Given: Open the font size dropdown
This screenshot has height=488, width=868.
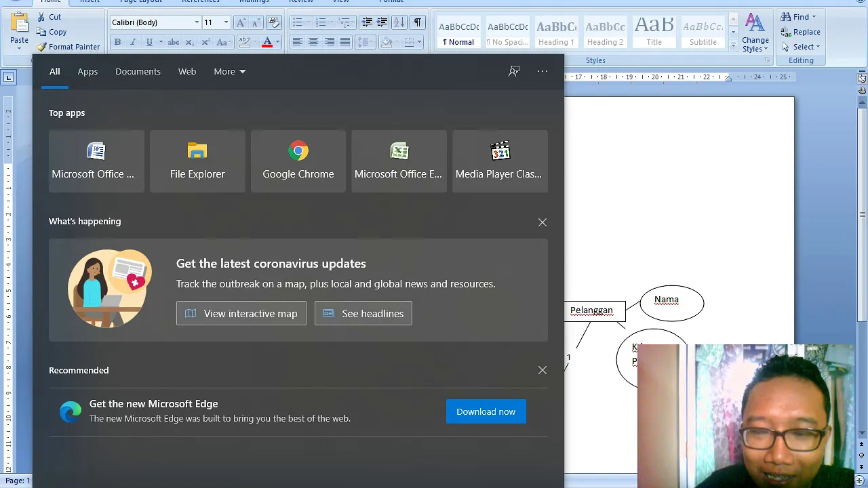Looking at the screenshot, I should 226,22.
